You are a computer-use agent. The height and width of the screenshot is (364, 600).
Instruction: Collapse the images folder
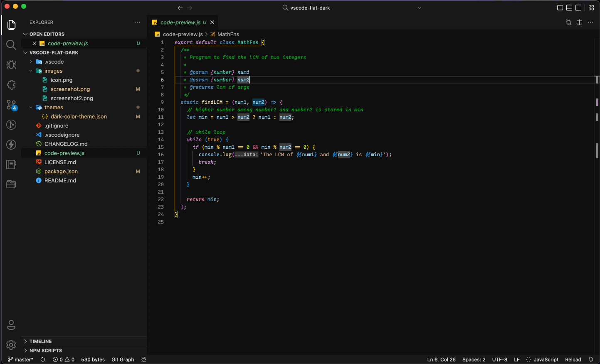pos(84,71)
